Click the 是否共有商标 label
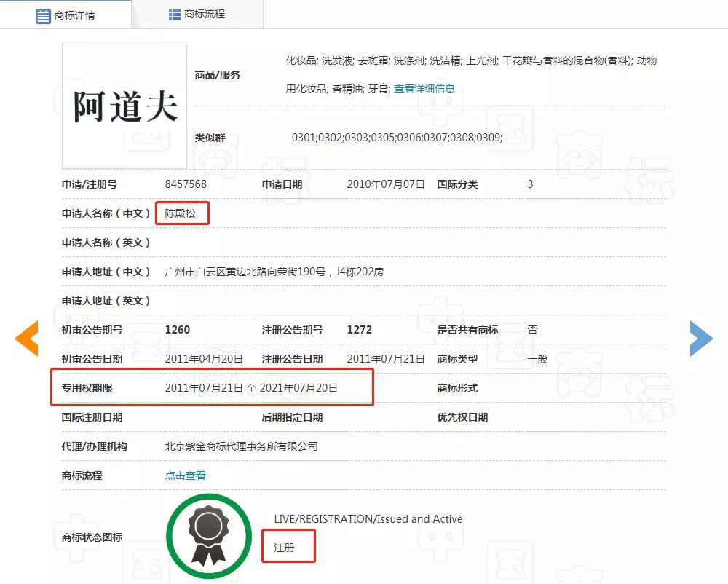Image resolution: width=728 pixels, height=584 pixels. (x=467, y=330)
